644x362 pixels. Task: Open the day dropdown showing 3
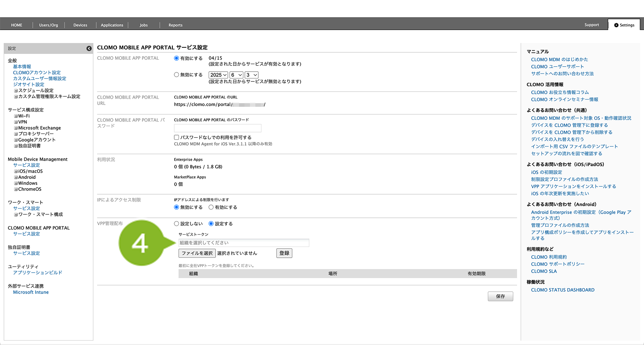coord(252,75)
